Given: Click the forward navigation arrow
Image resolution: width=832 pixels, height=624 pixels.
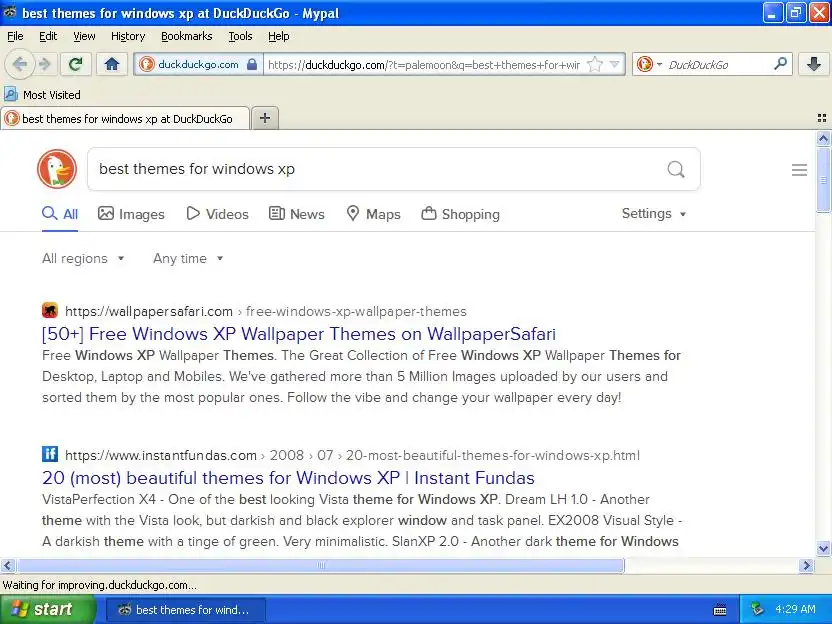Looking at the screenshot, I should point(45,65).
